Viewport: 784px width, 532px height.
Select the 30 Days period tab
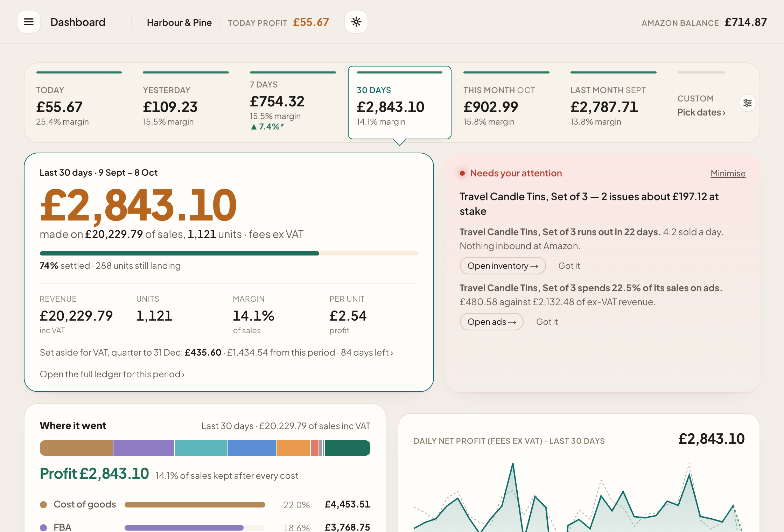[x=400, y=103]
